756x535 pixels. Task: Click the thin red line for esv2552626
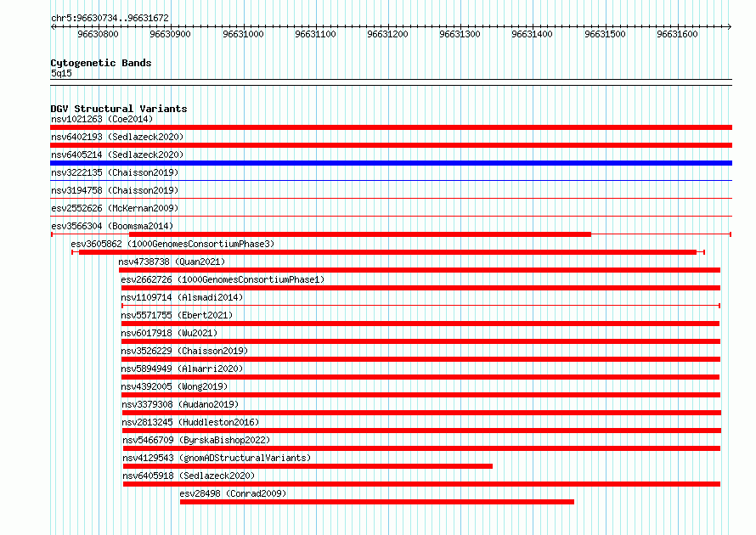391,217
